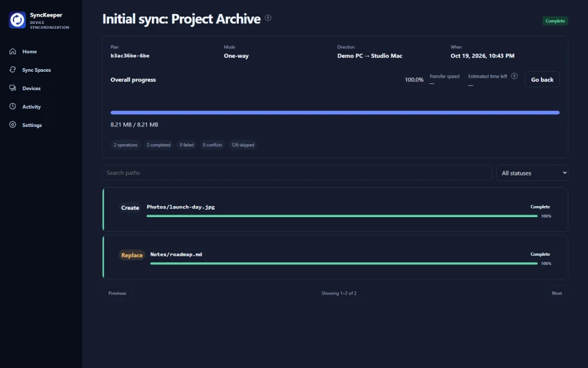Click Complete status on launch-day.jpg row

pyautogui.click(x=540, y=207)
